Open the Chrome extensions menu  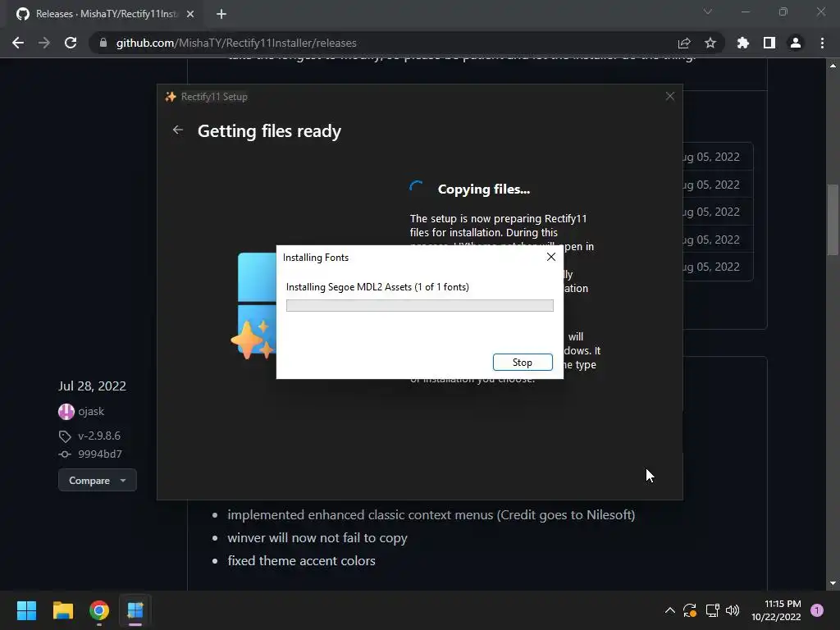[743, 43]
